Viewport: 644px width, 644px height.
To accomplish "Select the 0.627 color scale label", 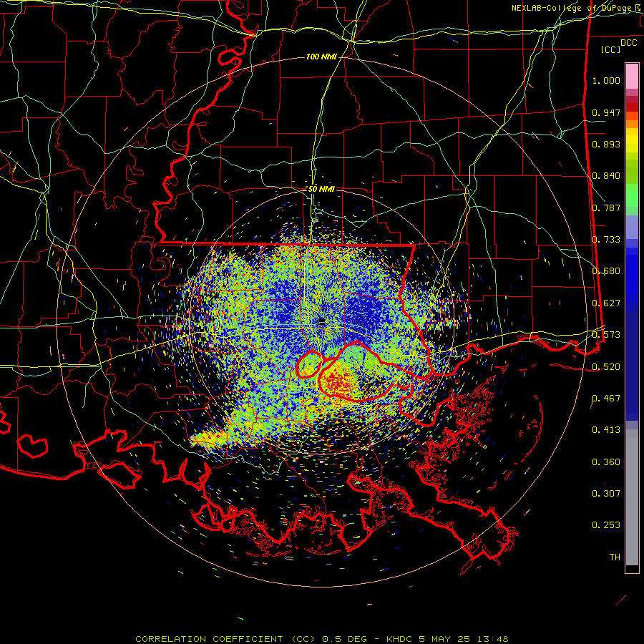I will pyautogui.click(x=606, y=303).
